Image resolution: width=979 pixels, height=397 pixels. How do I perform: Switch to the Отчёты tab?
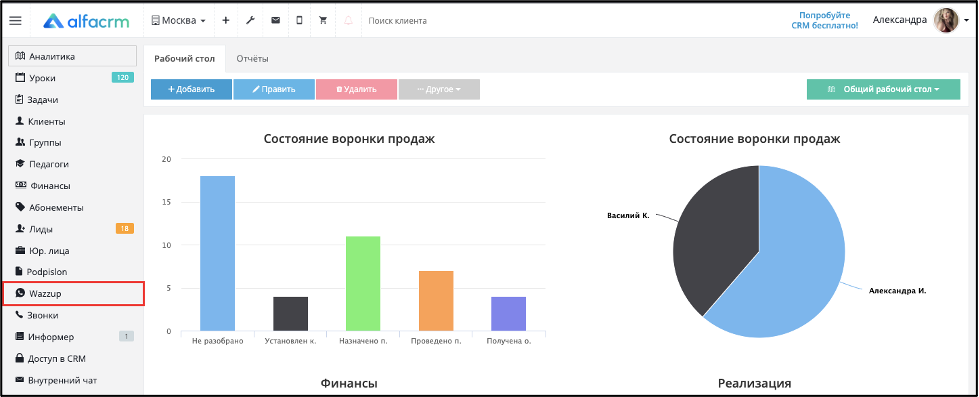(x=252, y=59)
